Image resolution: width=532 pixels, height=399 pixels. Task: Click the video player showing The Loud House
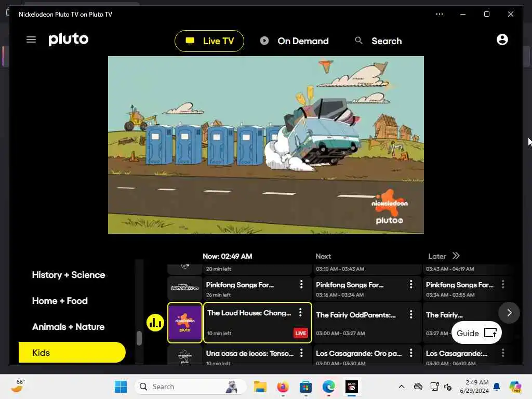(x=265, y=145)
